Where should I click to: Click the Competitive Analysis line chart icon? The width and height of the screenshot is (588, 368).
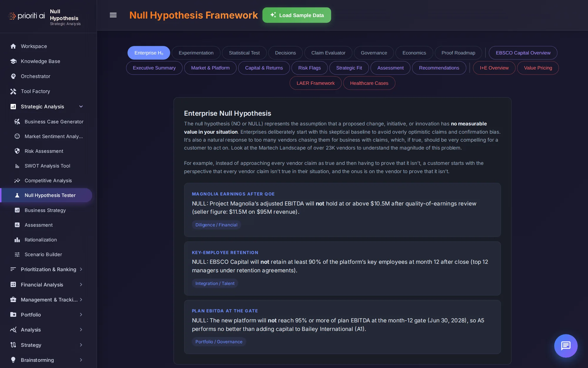point(17,180)
